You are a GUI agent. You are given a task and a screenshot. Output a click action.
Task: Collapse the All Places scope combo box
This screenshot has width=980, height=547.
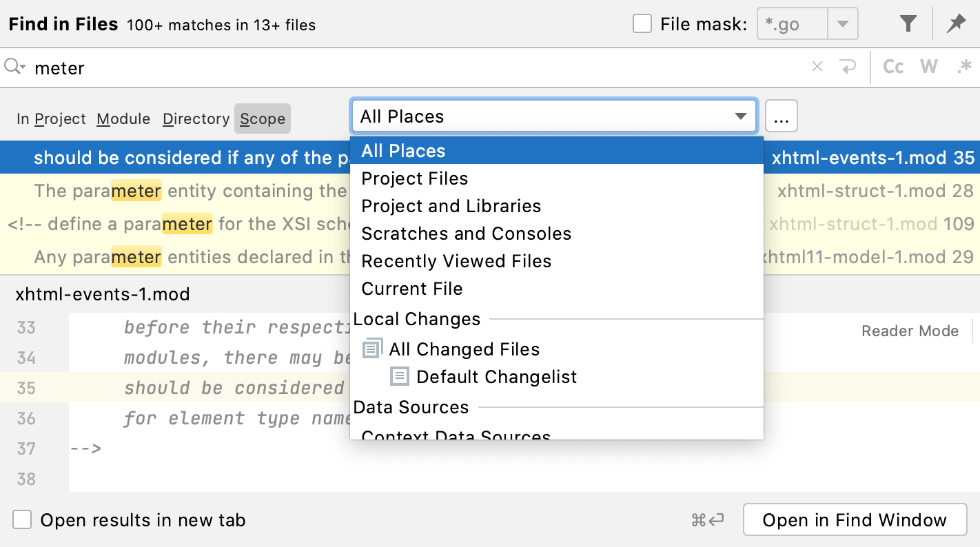pyautogui.click(x=741, y=116)
